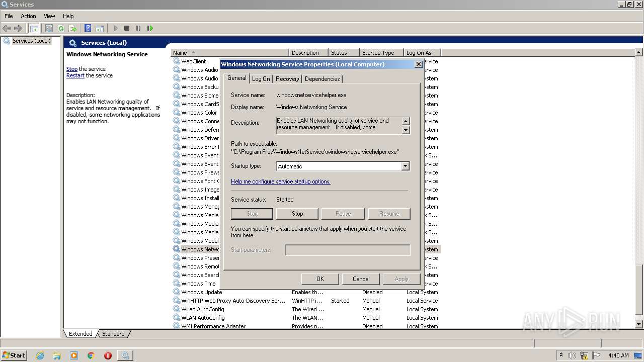The width and height of the screenshot is (644, 362).
Task: Open Windows Explorer folder from taskbar
Action: tap(57, 355)
